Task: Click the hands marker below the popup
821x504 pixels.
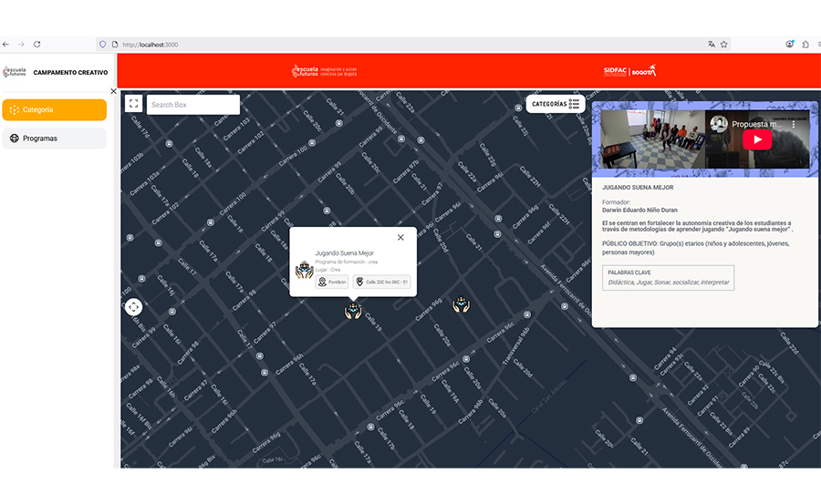Action: pos(353,311)
